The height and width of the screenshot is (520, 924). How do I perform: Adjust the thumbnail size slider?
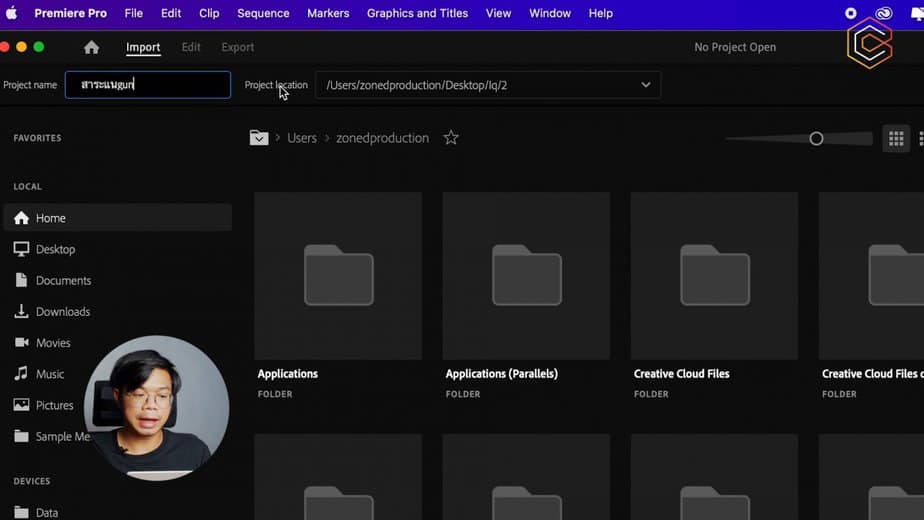[816, 139]
